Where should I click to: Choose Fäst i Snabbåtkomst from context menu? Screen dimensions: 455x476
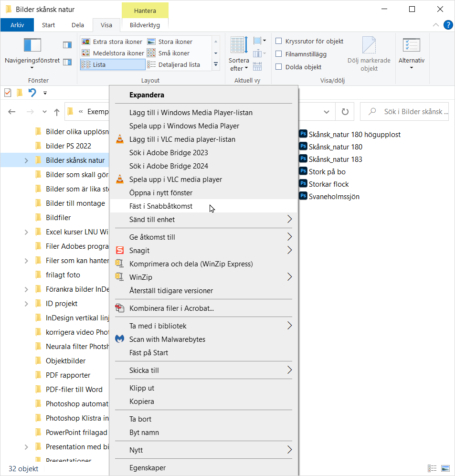[x=161, y=206]
